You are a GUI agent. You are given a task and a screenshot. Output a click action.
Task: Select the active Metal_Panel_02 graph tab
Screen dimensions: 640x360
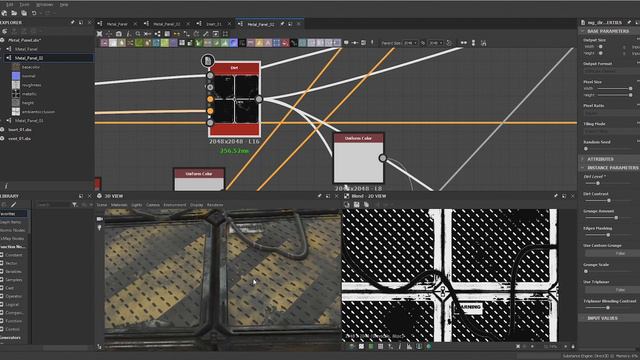[260, 24]
